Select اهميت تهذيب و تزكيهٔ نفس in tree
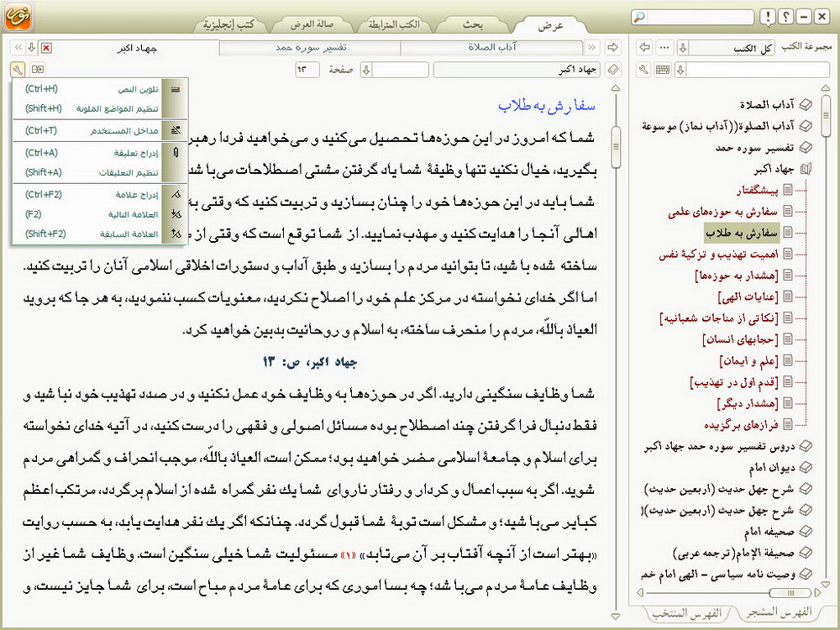 pyautogui.click(x=718, y=254)
